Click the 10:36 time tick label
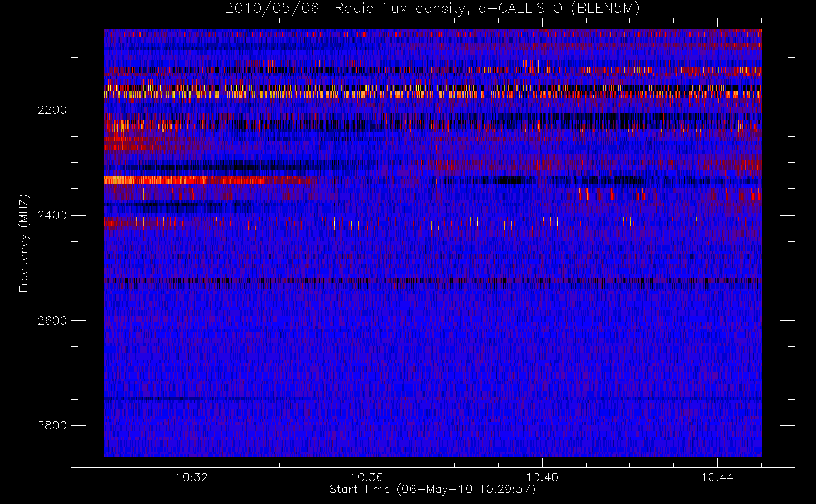Viewport: 816px width, 504px height. (367, 477)
